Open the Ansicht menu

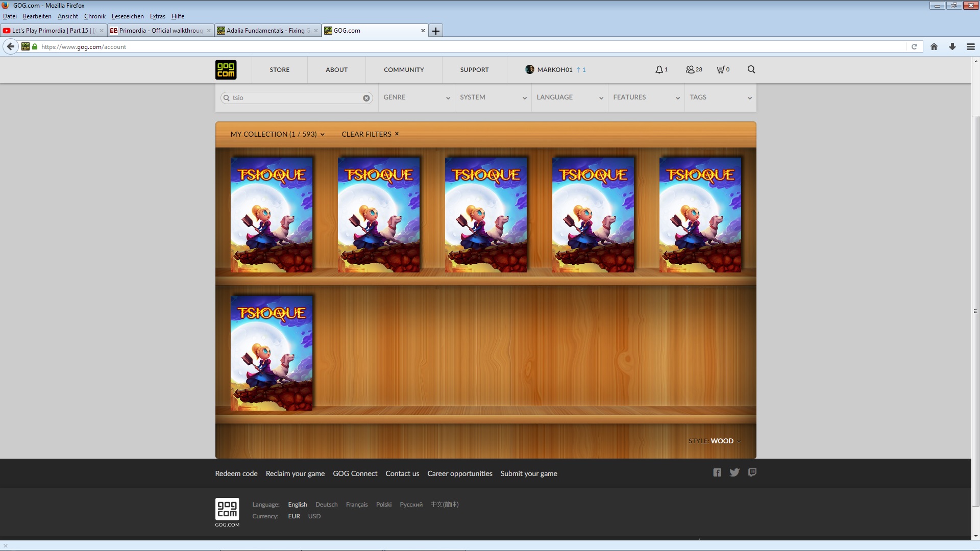(68, 16)
